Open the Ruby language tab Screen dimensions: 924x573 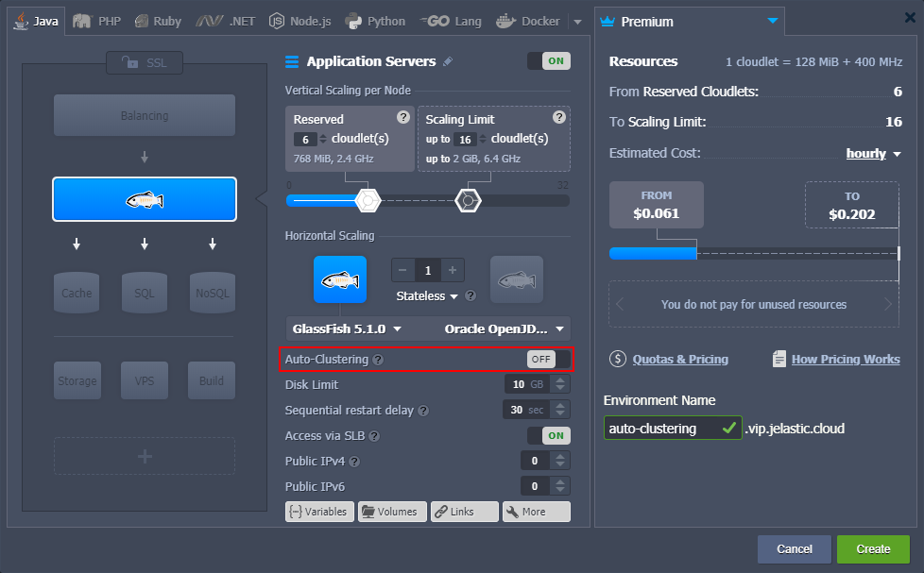tap(158, 21)
